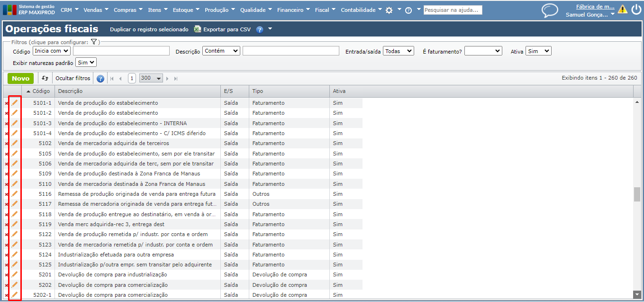Go to previous page arrow icon

(x=120, y=79)
